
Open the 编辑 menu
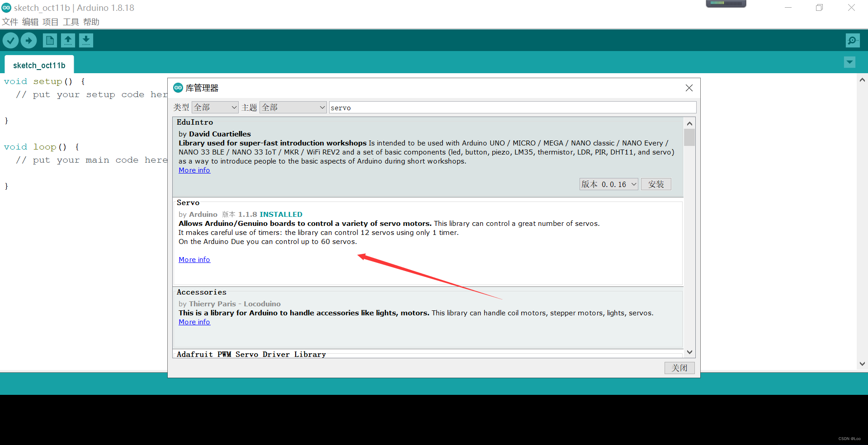point(30,22)
